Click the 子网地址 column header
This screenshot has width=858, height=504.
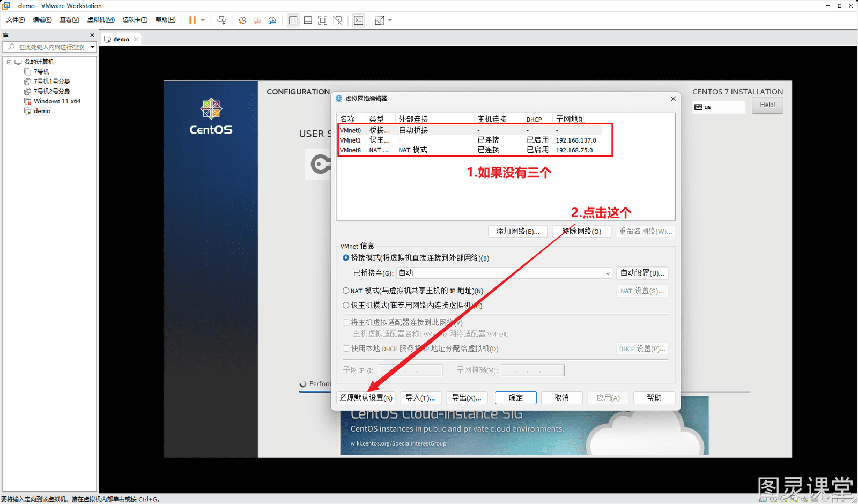click(x=578, y=119)
